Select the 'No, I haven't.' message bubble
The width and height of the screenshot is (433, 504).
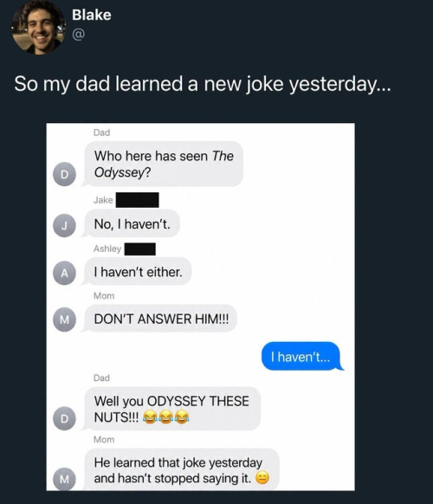[132, 223]
